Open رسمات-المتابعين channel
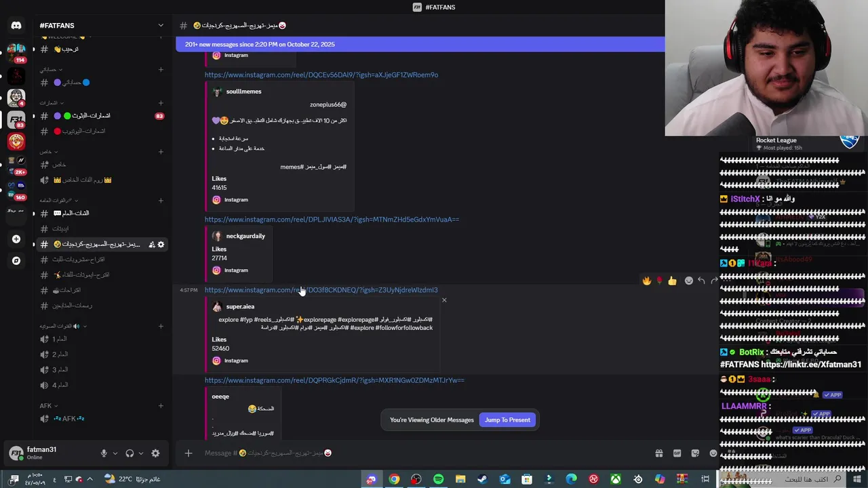 [x=102, y=306]
